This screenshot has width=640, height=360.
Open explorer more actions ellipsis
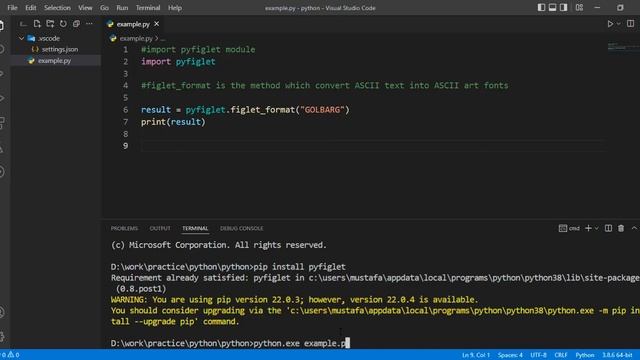pyautogui.click(x=89, y=24)
